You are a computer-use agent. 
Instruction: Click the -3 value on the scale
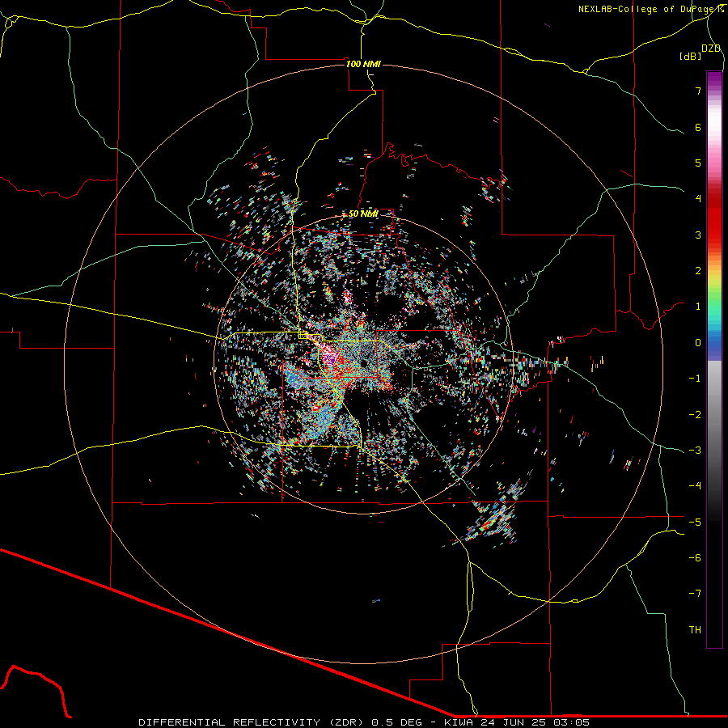click(695, 451)
